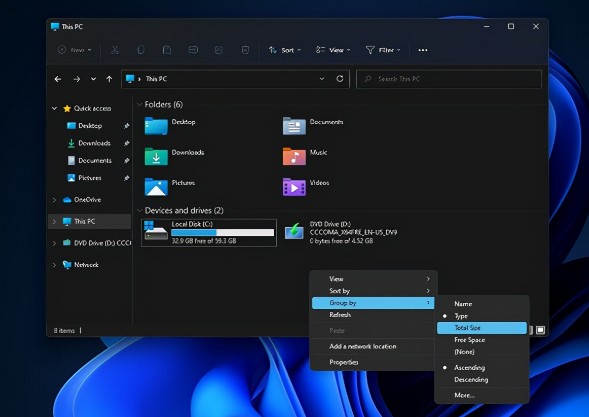Group by Name option

[463, 304]
